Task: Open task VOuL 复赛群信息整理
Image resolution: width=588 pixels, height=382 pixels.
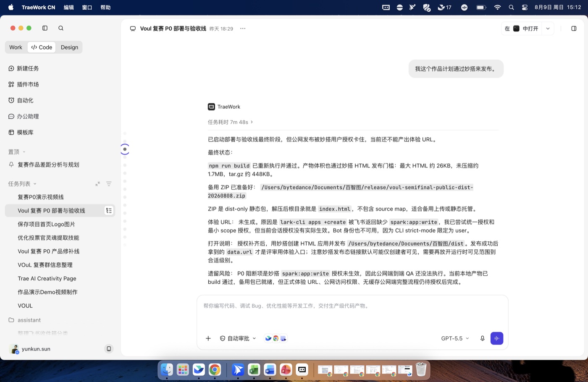Action: 45,265
